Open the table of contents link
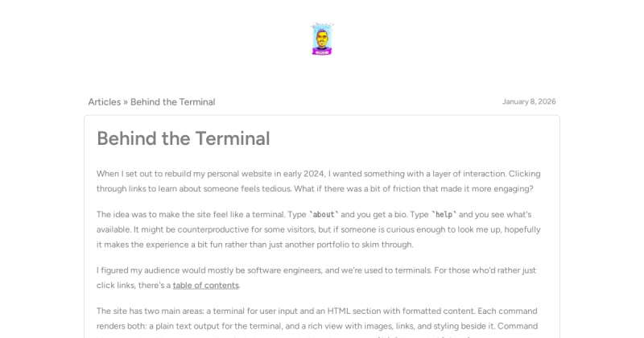The width and height of the screenshot is (644, 338). point(205,285)
